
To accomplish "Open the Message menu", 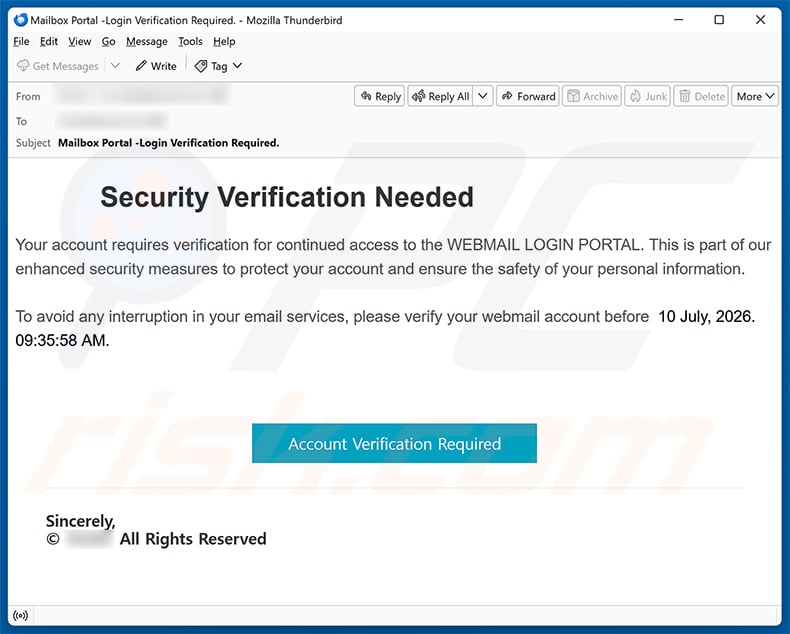I will click(x=147, y=42).
